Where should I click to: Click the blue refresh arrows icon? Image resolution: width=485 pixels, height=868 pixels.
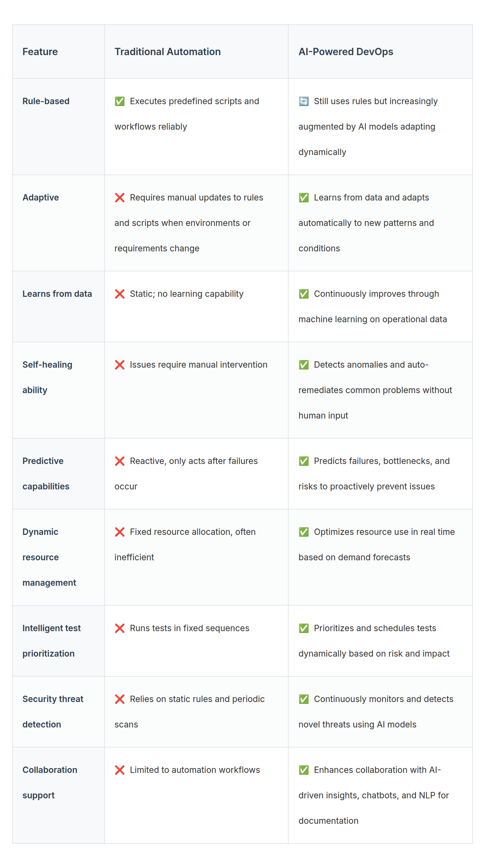tap(303, 101)
